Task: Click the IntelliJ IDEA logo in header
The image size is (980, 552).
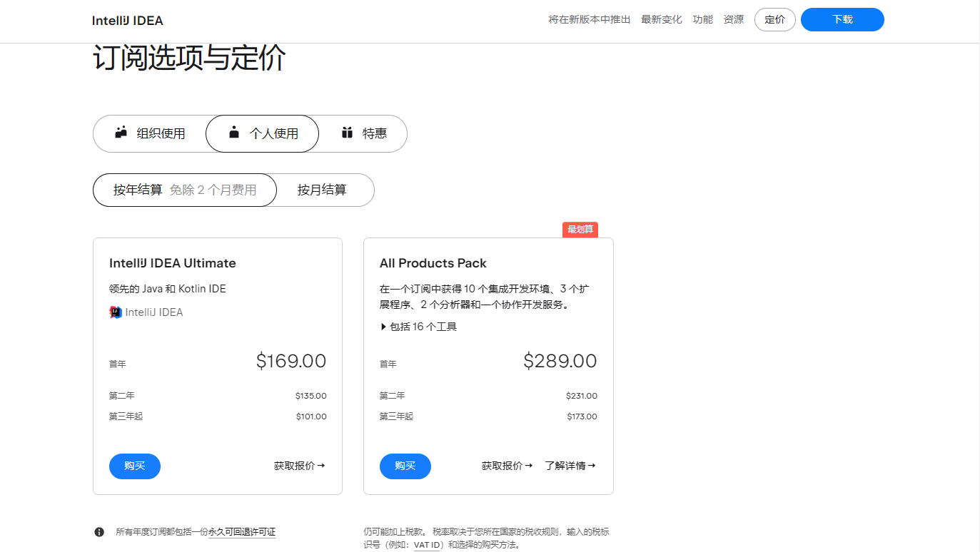Action: [128, 20]
